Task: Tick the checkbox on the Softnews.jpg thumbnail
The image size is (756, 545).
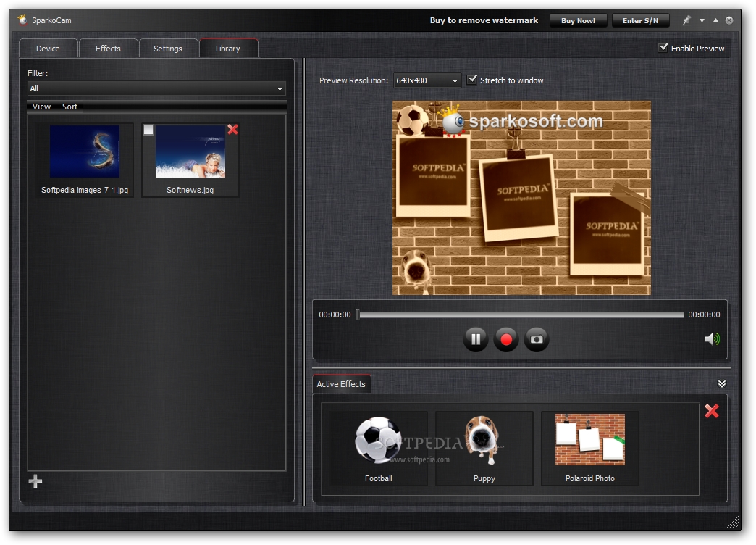Action: tap(148, 130)
